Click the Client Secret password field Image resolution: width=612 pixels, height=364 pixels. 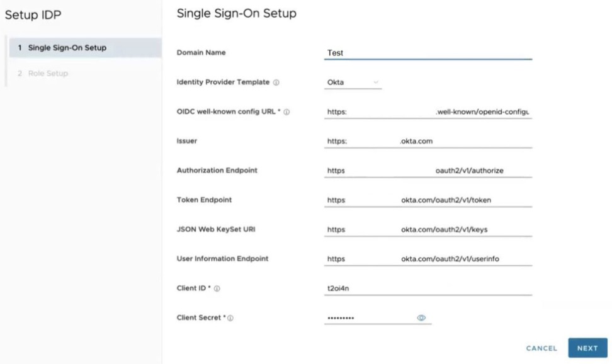[x=368, y=318]
